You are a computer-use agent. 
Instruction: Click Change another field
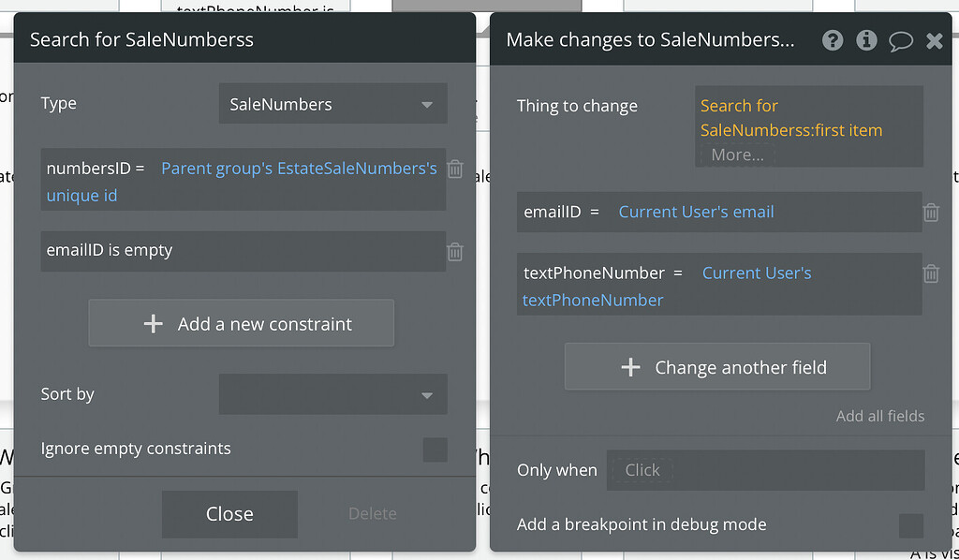click(716, 367)
